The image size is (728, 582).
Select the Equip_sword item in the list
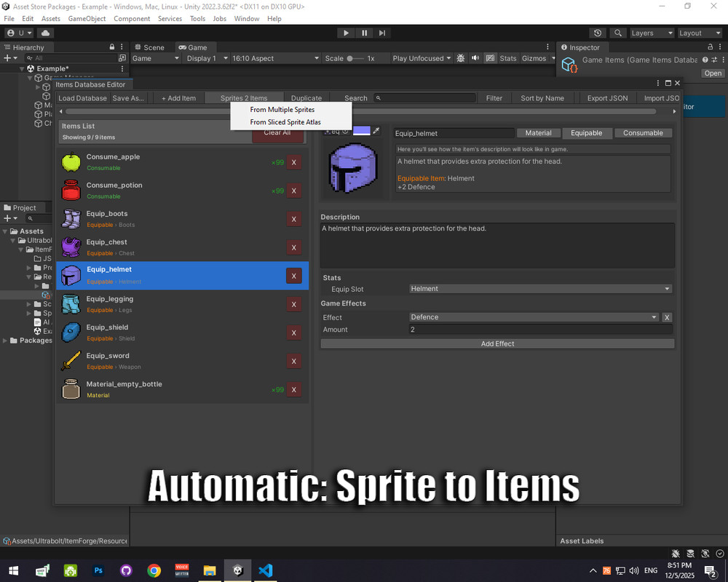pos(146,359)
